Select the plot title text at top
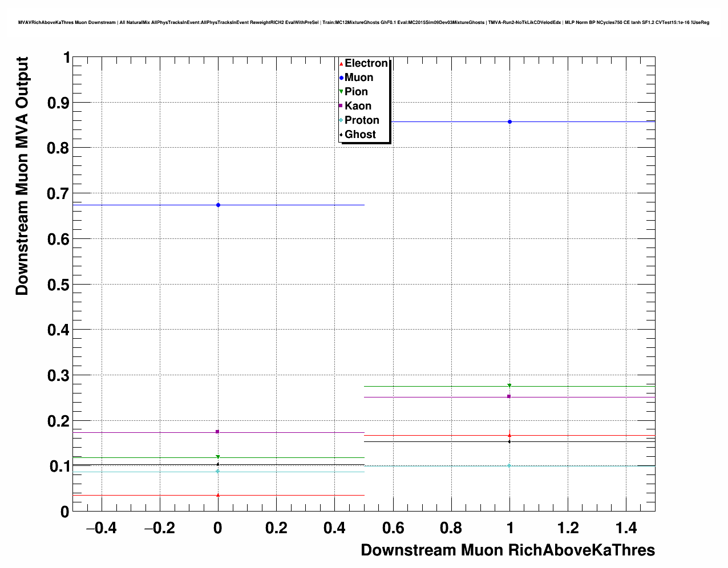The width and height of the screenshot is (728, 568). 363,22
